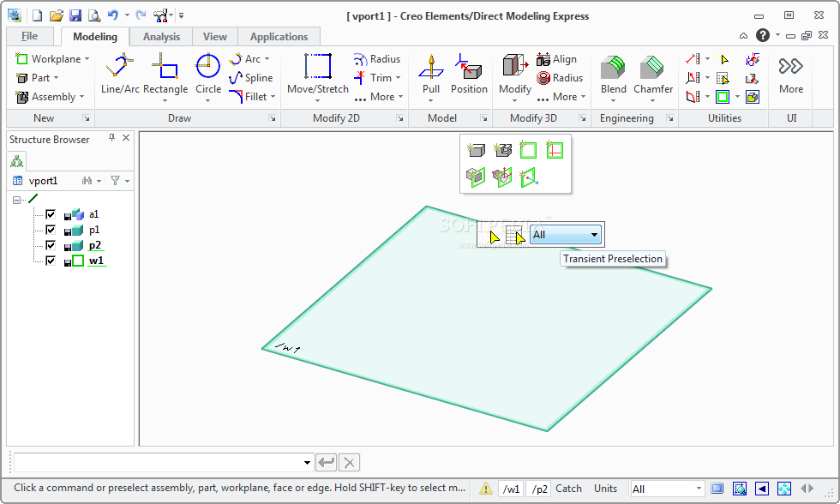Click the New file icon in quick access toolbar
This screenshot has height=504, width=840.
37,15
